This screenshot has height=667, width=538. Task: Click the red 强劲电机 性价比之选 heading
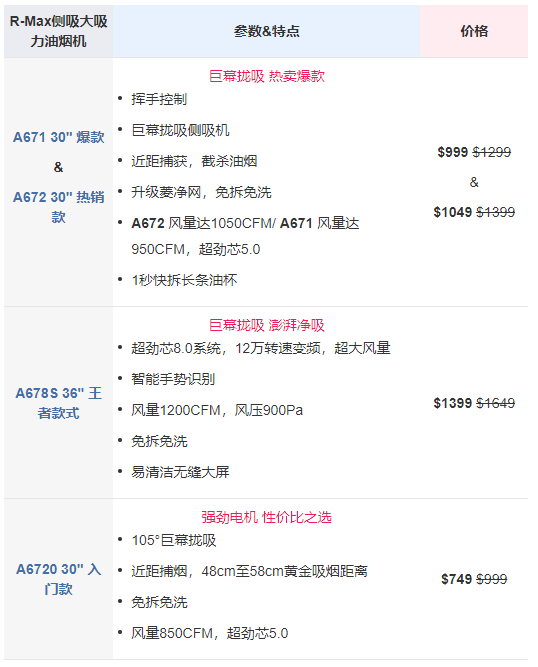point(267,517)
